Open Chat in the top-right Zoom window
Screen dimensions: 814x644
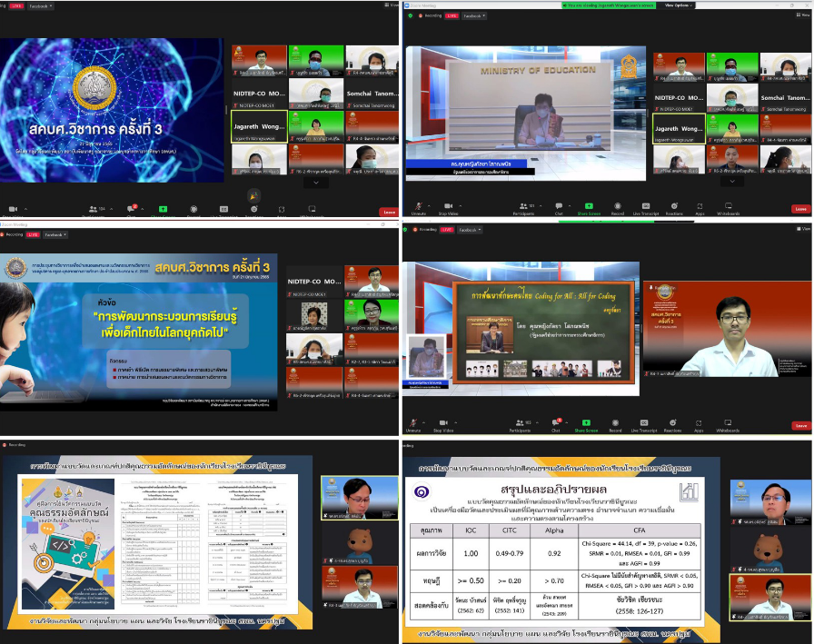(x=559, y=208)
